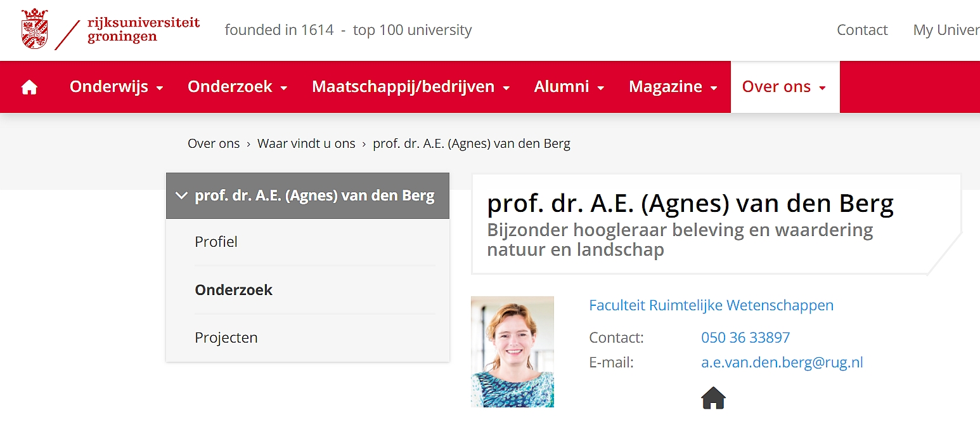The height and width of the screenshot is (434, 980).
Task: Open the Alumni dropdown menu
Action: point(569,87)
